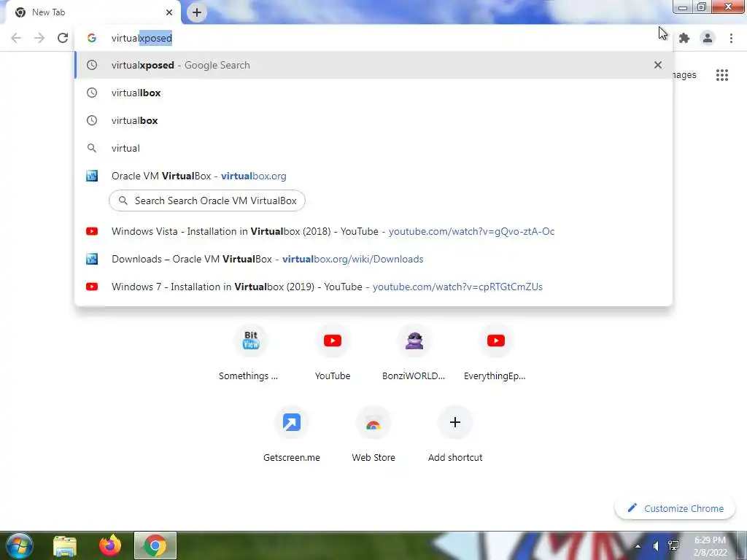Image resolution: width=747 pixels, height=560 pixels.
Task: Select the virtualbox history suggestion
Action: (x=373, y=120)
